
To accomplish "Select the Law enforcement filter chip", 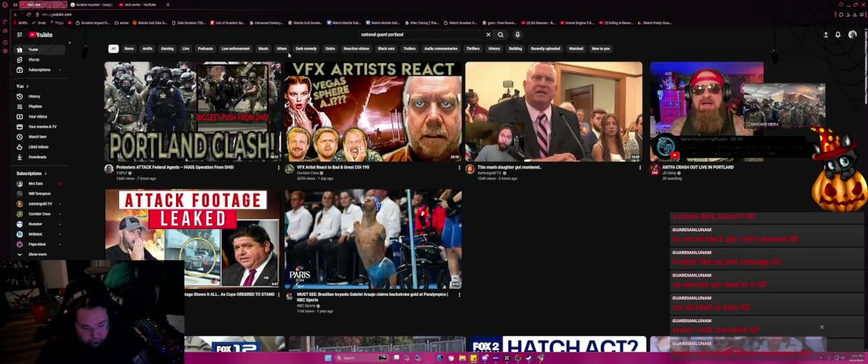I will click(236, 49).
